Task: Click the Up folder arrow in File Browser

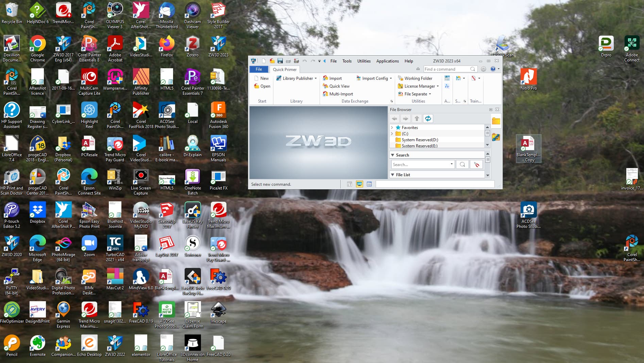Action: (x=417, y=119)
